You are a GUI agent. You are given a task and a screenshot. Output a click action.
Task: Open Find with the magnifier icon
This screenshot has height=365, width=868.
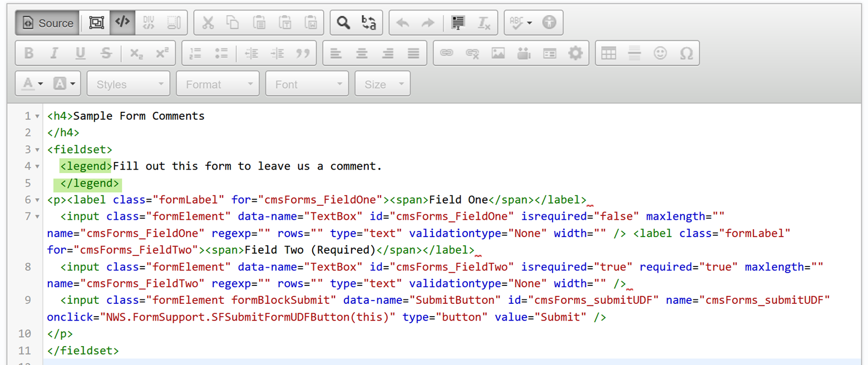[343, 23]
